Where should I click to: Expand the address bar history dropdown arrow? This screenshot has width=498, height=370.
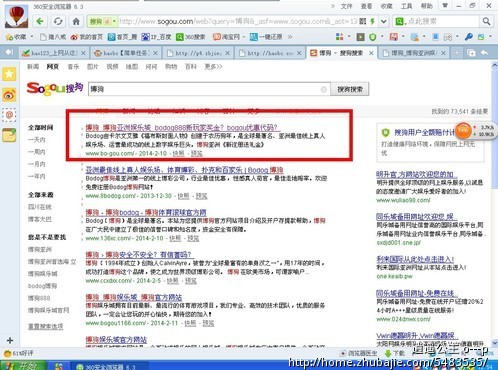[384, 22]
